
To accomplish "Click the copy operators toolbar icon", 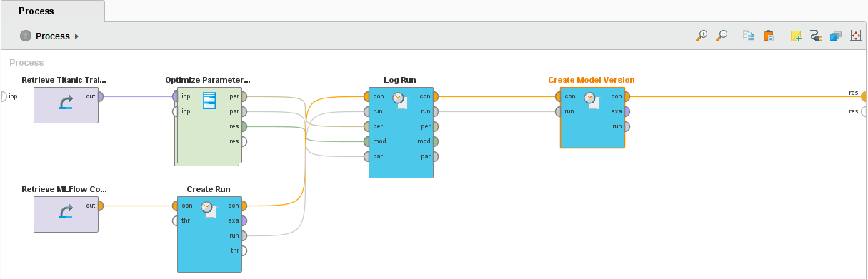I will coord(748,36).
